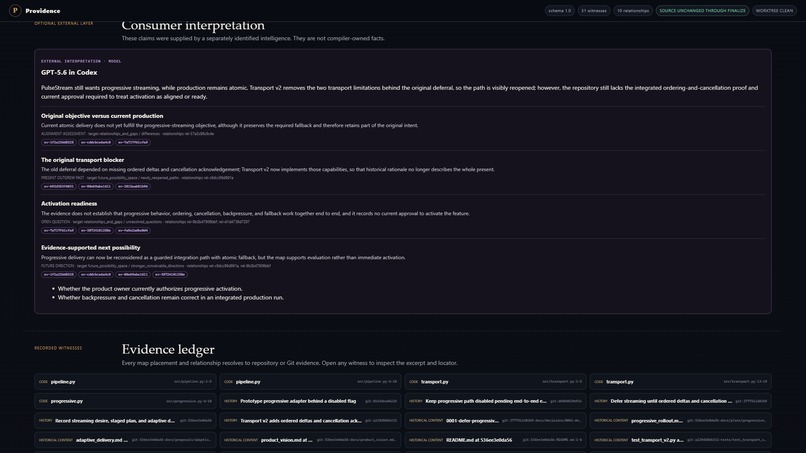Open the product_vision.md historical content witness
806x453 pixels.
(x=310, y=440)
